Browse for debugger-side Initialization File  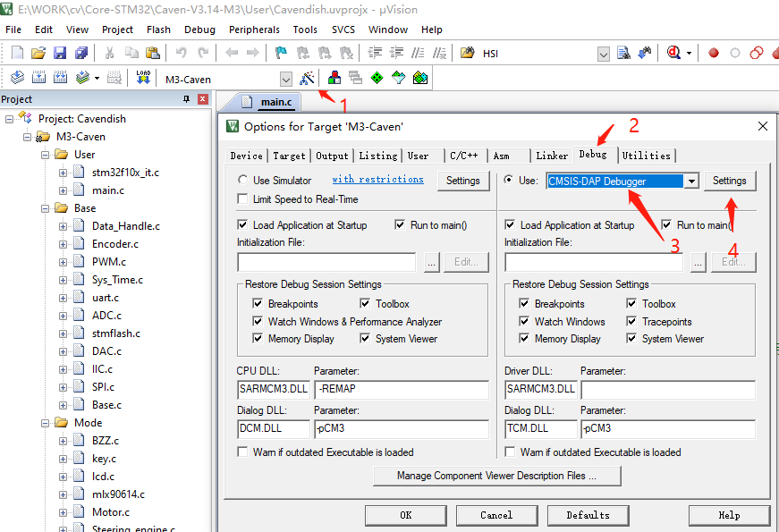[x=698, y=262]
